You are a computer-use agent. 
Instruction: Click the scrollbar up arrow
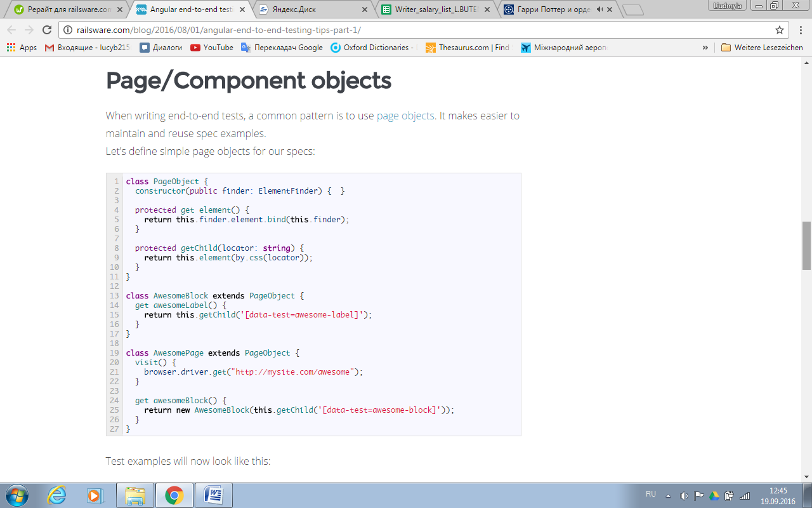[806, 63]
